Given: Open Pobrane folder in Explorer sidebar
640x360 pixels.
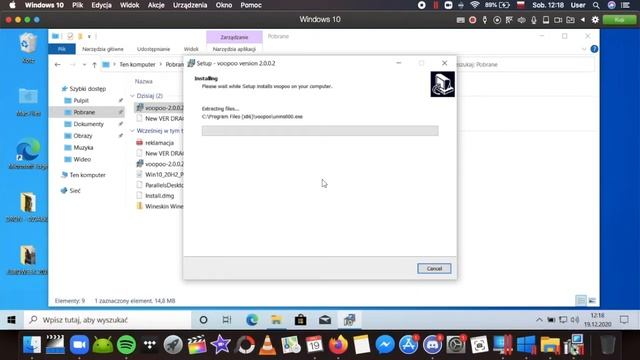Looking at the screenshot, I should 84,112.
